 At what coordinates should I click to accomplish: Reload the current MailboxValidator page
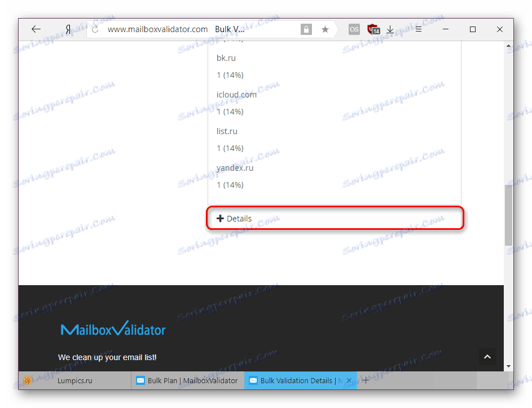tap(94, 29)
